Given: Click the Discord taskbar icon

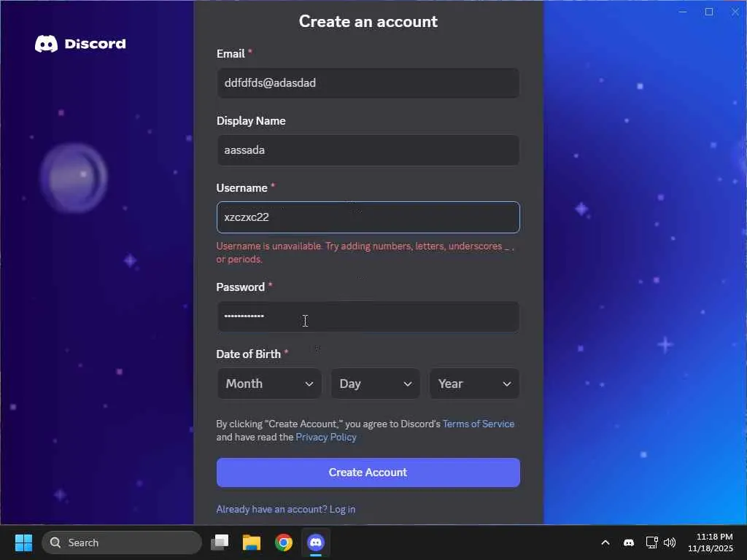Looking at the screenshot, I should (x=315, y=542).
